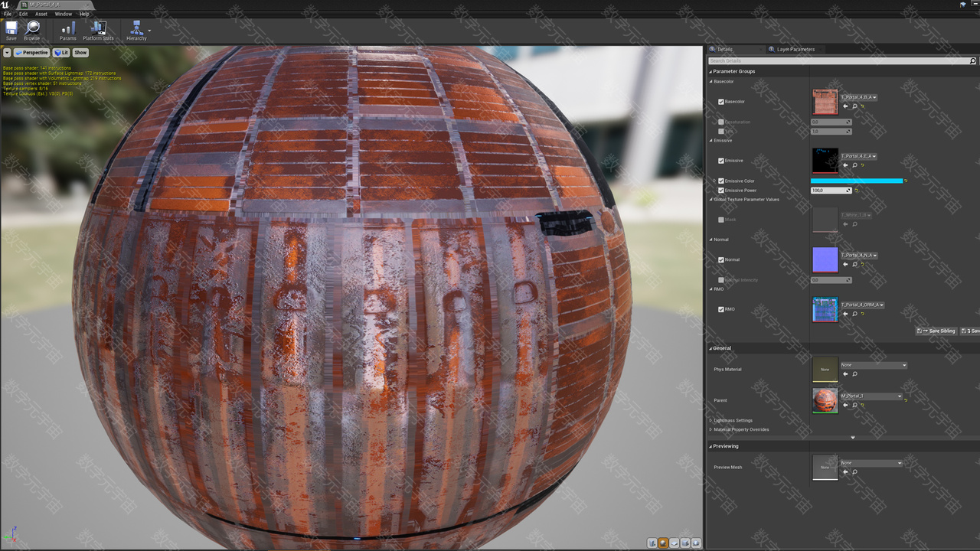Open the viewport options arrow button
Viewport: 980px width, 551px height.
[7, 53]
